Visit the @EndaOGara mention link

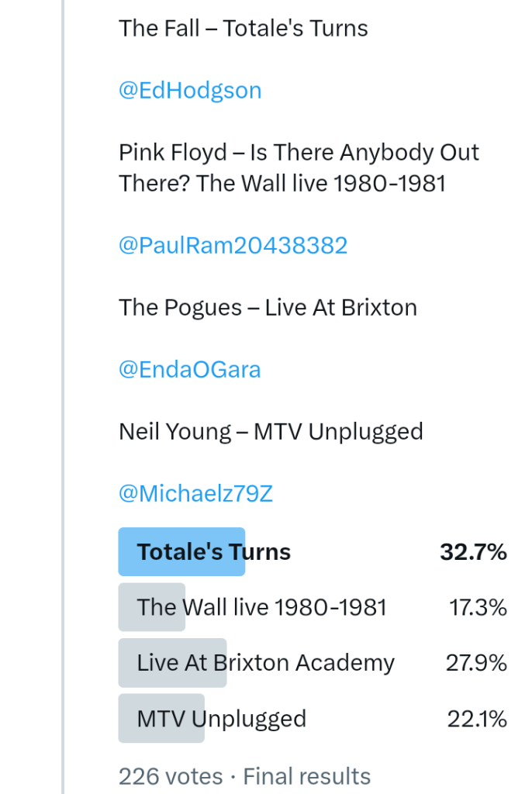[x=189, y=370]
